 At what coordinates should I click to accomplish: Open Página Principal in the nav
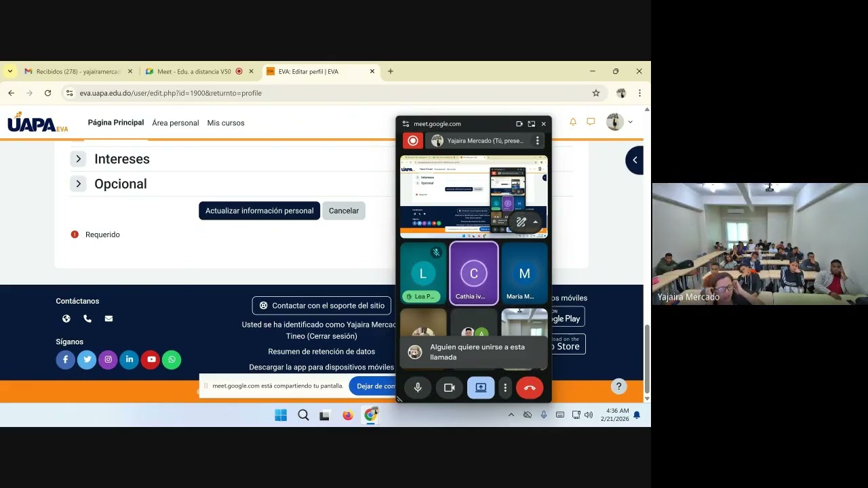tap(116, 123)
